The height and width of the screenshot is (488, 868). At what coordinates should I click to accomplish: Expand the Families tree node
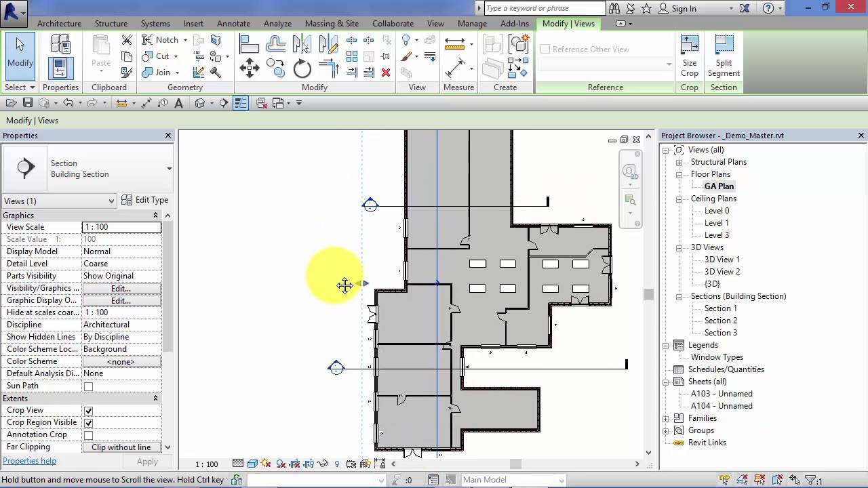click(x=667, y=418)
